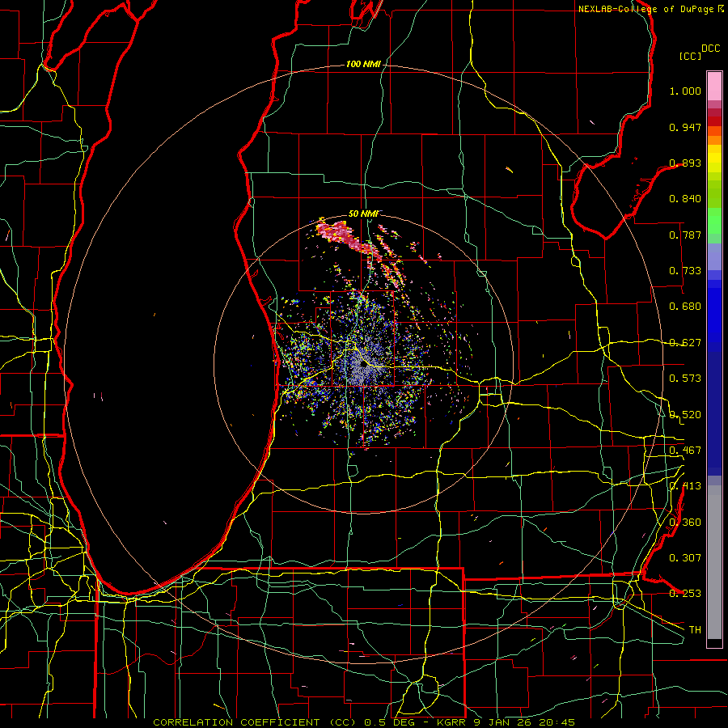Click the 0.360 scale value
Image resolution: width=728 pixels, height=728 pixels.
(x=685, y=523)
